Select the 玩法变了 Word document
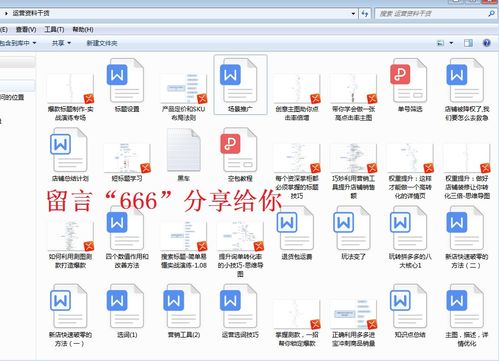The image size is (499, 361). 353,228
